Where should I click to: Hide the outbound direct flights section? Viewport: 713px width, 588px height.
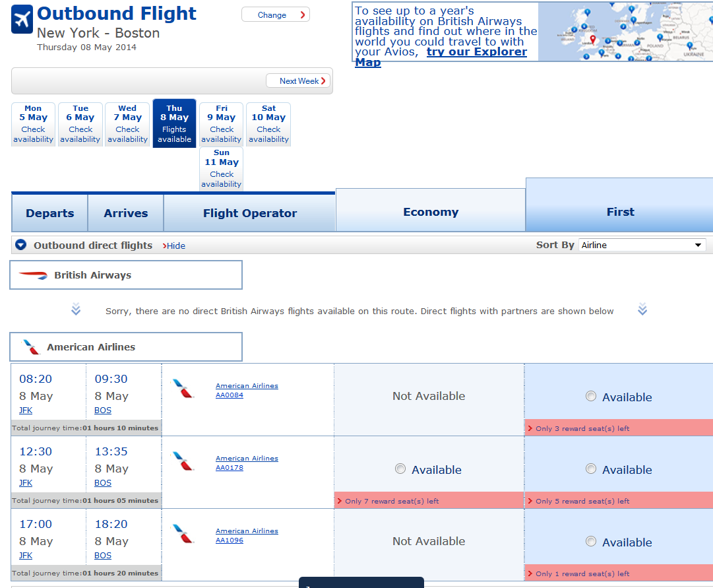[x=173, y=245]
